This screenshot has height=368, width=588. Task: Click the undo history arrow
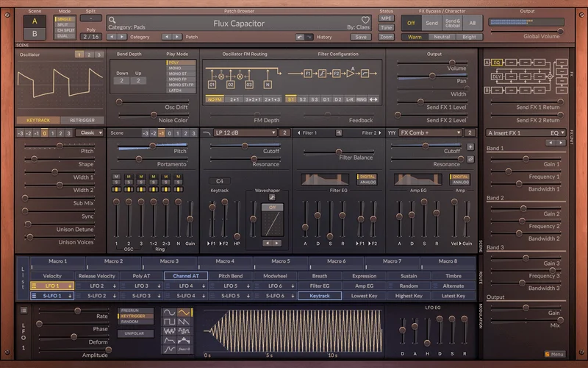(x=299, y=37)
